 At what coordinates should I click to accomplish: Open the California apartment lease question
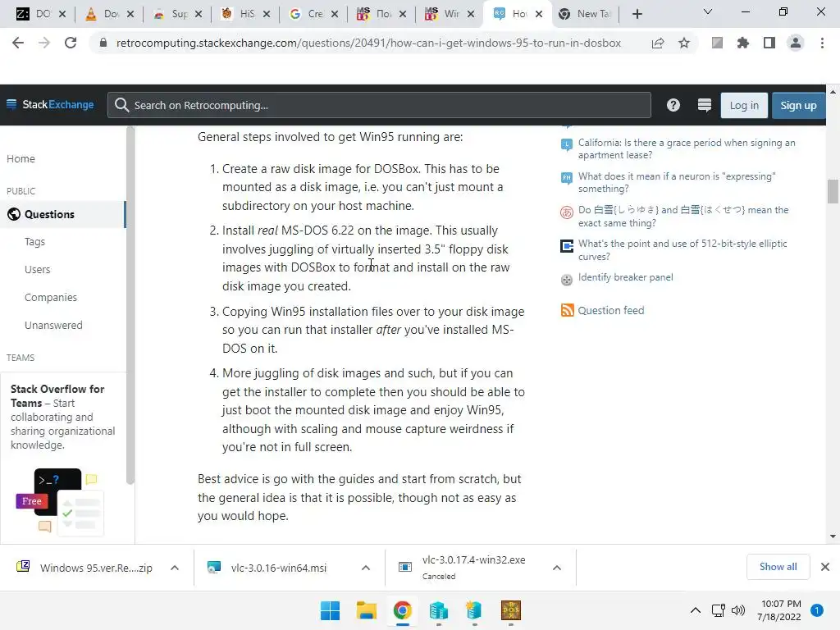(x=687, y=149)
